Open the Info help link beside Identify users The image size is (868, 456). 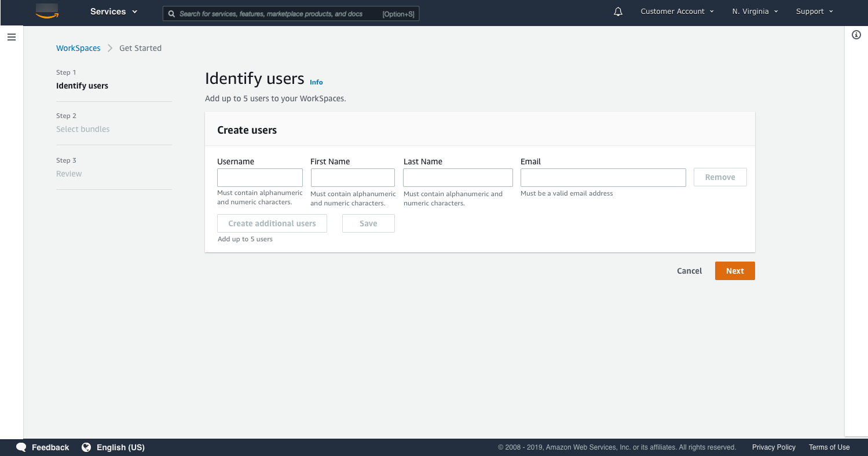click(x=316, y=82)
